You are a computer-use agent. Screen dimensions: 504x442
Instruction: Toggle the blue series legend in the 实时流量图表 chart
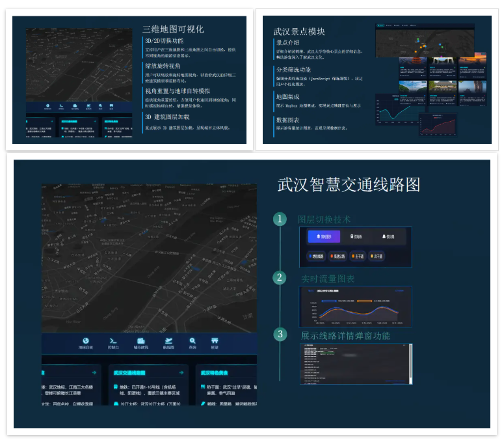pos(338,301)
